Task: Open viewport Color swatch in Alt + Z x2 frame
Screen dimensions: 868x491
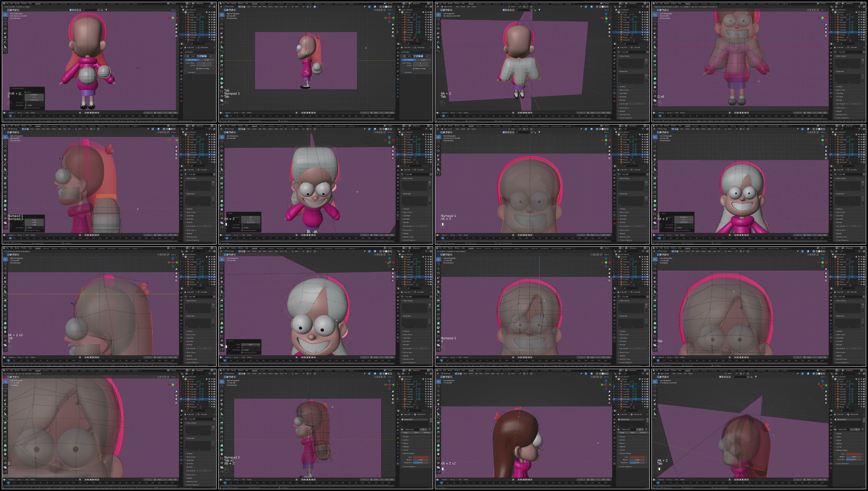Action: pyautogui.click(x=637, y=457)
